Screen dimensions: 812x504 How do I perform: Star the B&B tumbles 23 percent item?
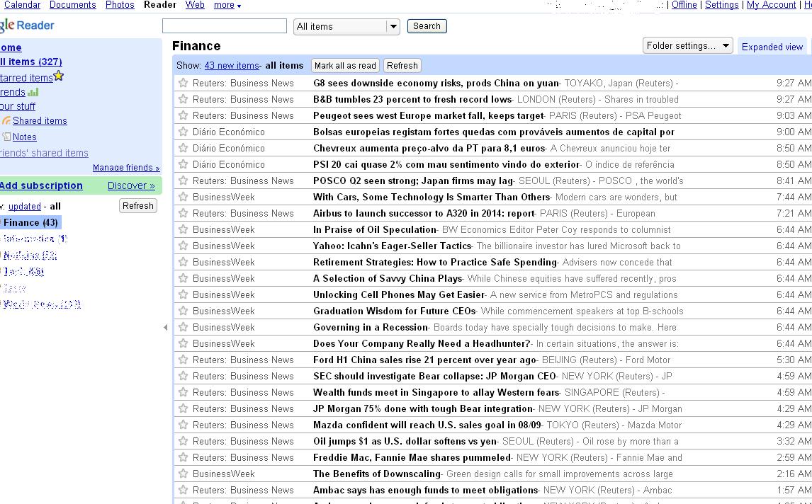[x=183, y=99]
